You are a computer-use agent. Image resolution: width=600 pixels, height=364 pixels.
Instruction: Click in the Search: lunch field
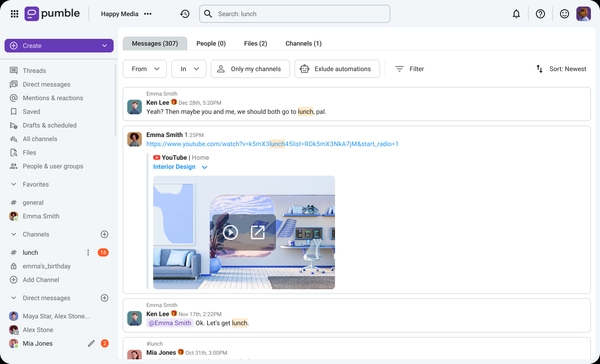pos(295,14)
